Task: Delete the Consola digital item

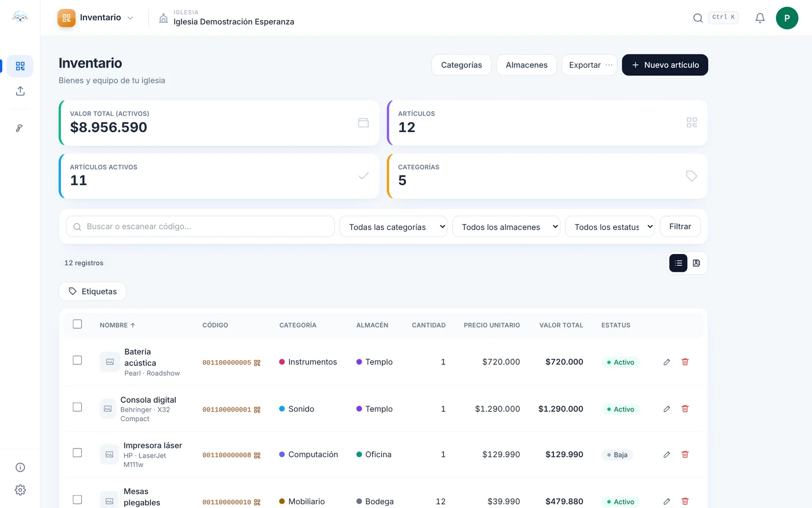Action: click(685, 409)
